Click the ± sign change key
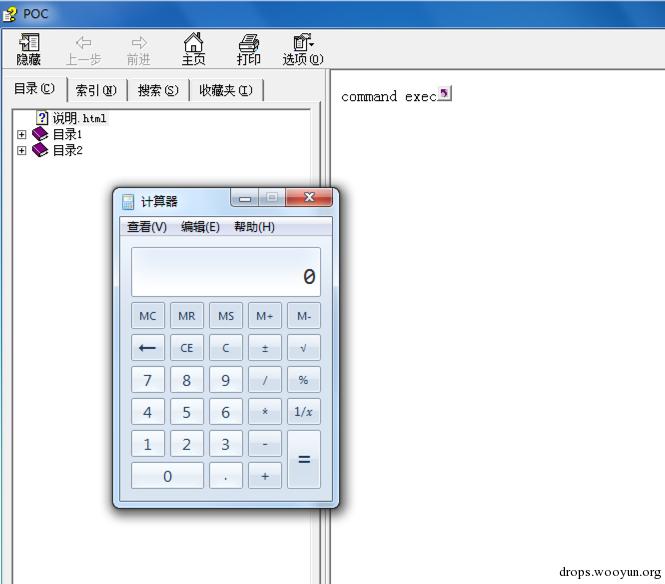The image size is (665, 584). [265, 348]
